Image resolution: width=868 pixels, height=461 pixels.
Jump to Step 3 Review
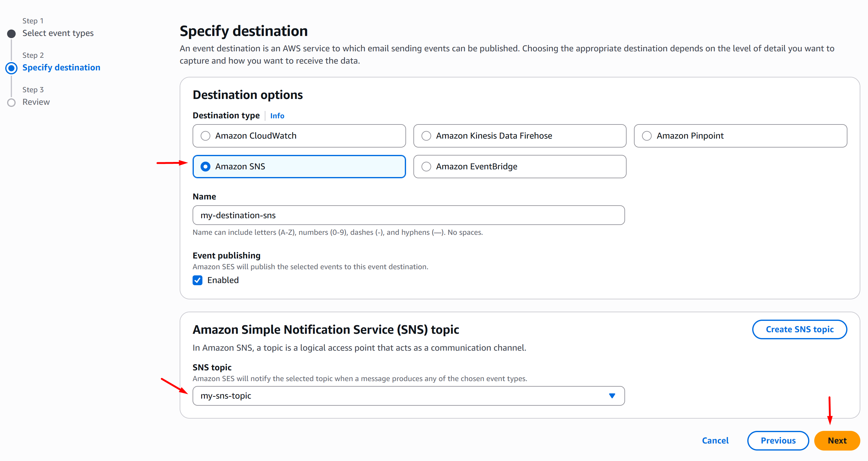pyautogui.click(x=36, y=102)
